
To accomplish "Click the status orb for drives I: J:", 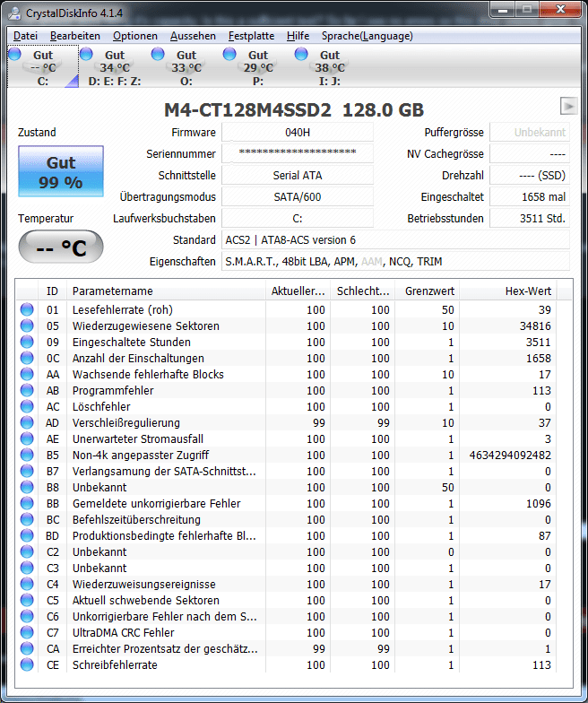I will pos(301,54).
